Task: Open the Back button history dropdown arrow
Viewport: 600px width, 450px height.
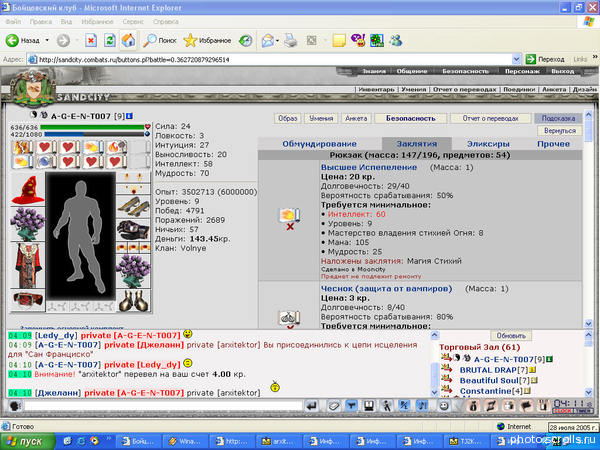Action: [47, 40]
